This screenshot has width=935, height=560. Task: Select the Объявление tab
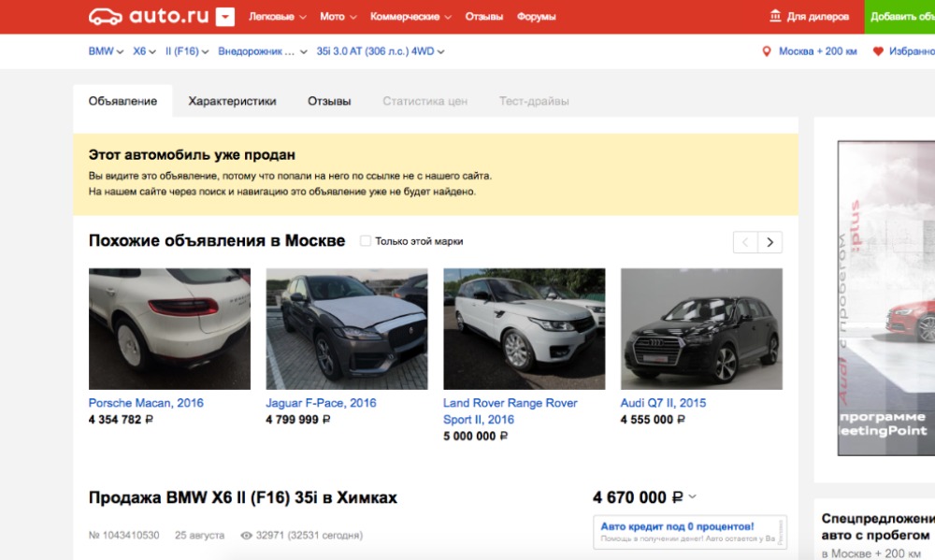click(x=122, y=101)
